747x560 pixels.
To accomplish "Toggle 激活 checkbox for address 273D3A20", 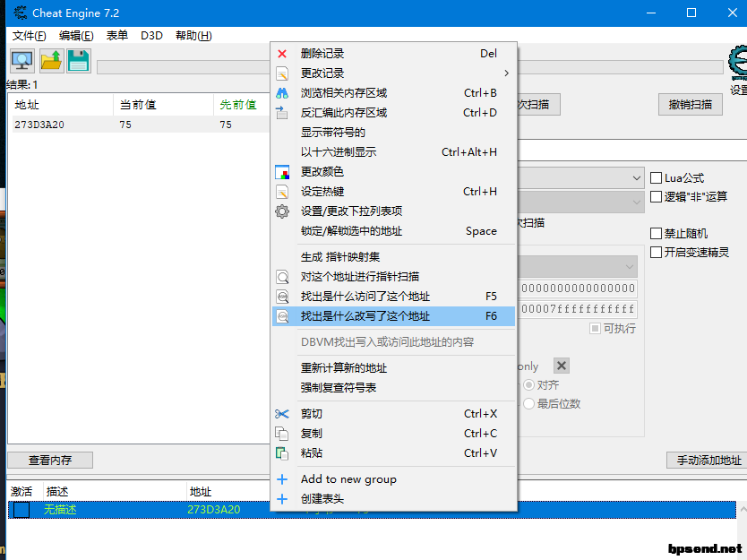I will pyautogui.click(x=21, y=510).
